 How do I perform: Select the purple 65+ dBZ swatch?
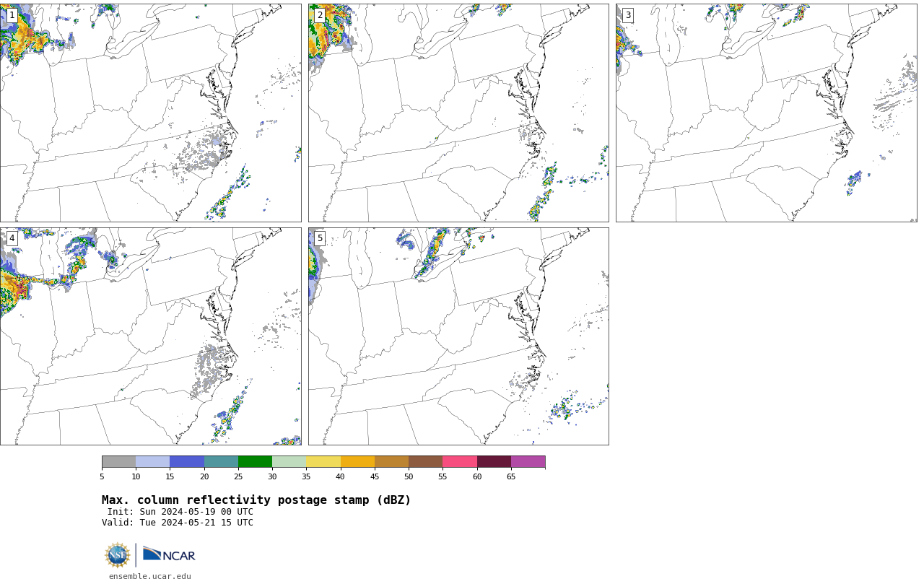(528, 462)
